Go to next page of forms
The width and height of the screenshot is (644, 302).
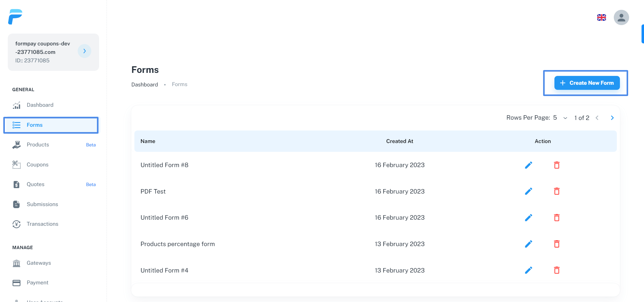coord(612,118)
